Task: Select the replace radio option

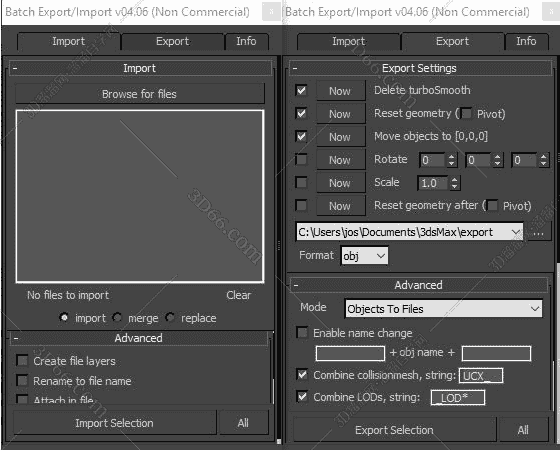Action: 170,317
